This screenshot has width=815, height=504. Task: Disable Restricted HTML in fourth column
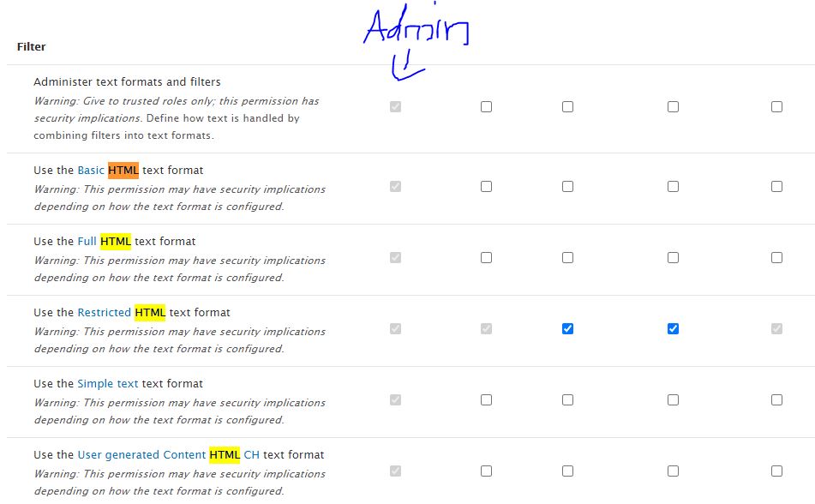click(673, 329)
